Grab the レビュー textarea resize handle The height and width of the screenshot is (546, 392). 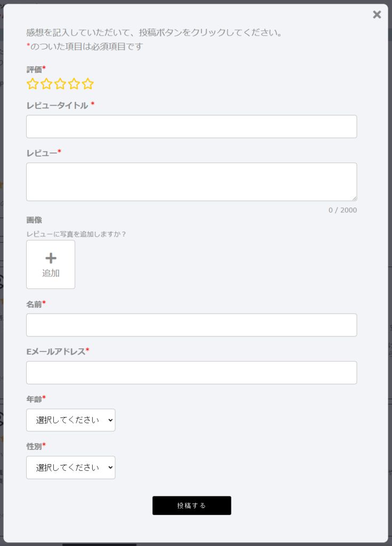point(354,198)
